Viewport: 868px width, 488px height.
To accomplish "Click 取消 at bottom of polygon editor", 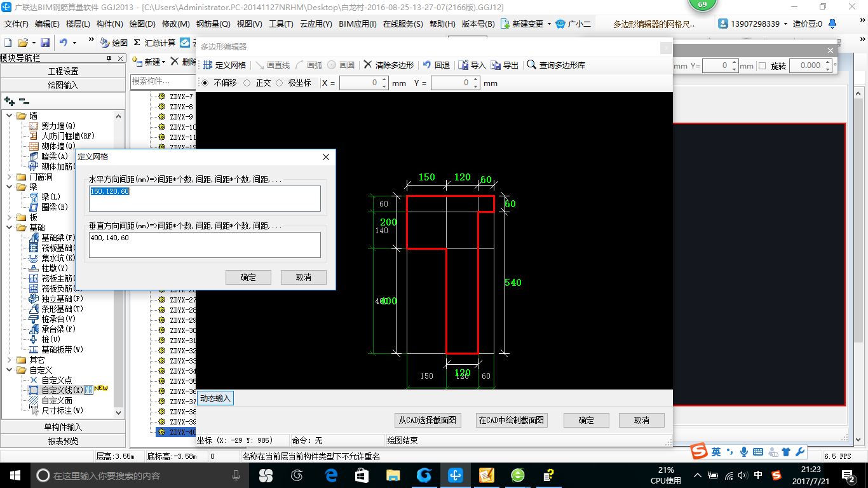I will [642, 420].
